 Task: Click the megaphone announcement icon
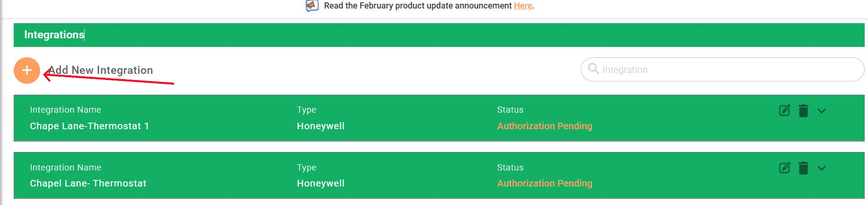coord(312,6)
